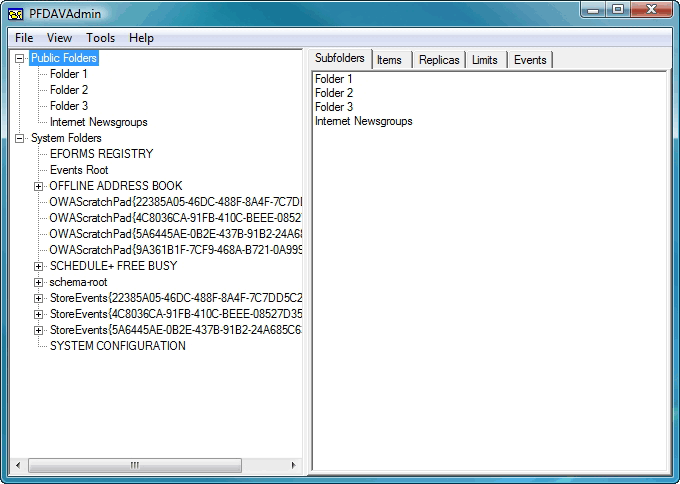Image resolution: width=680 pixels, height=484 pixels.
Task: Select Folder 3 in Subfolders list
Action: pos(334,107)
